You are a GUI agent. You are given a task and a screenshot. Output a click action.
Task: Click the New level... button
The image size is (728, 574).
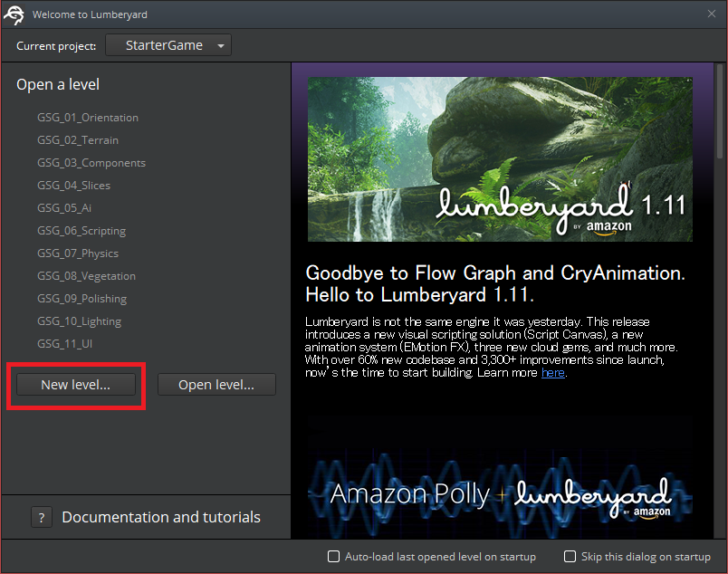click(76, 385)
